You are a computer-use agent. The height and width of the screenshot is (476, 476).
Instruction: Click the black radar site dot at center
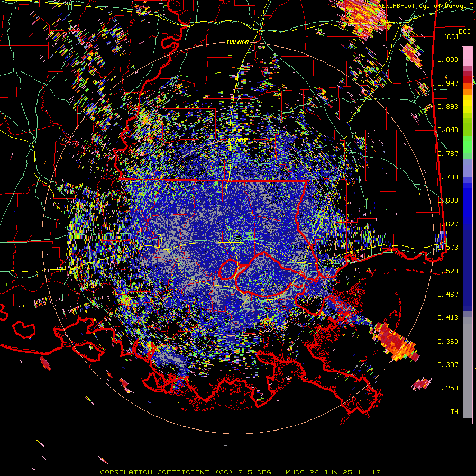239,237
